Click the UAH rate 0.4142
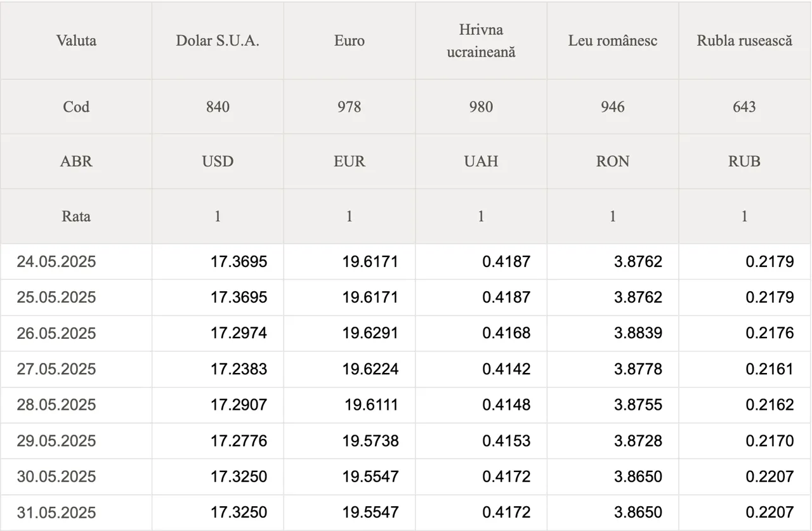This screenshot has height=531, width=812. (506, 369)
